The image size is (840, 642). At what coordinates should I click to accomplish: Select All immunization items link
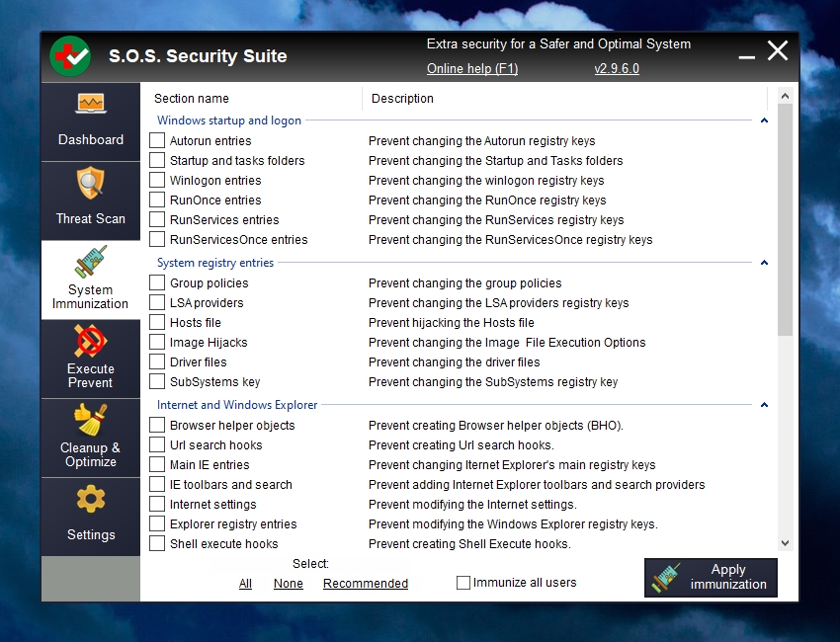tap(245, 583)
